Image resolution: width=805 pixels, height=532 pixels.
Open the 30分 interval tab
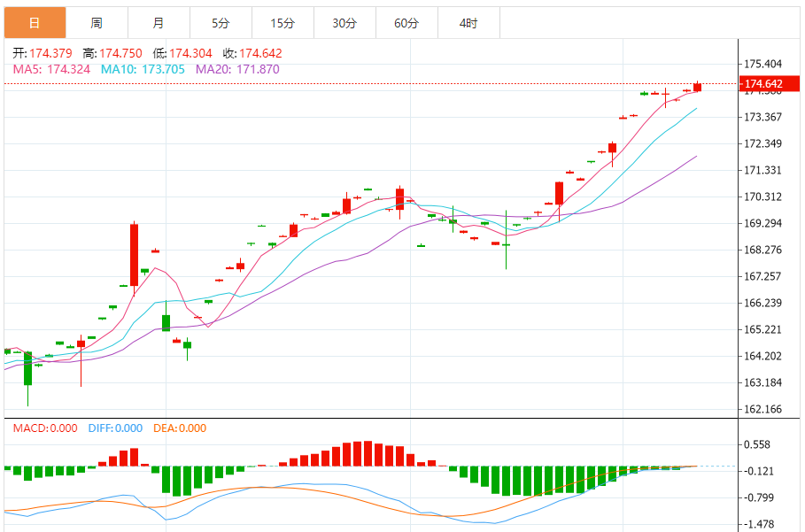click(x=344, y=23)
